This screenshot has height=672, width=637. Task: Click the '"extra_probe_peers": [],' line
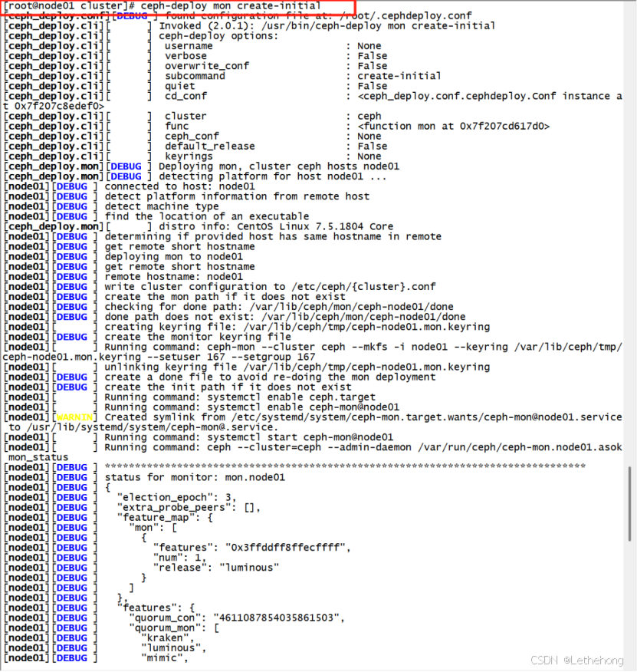tap(189, 507)
